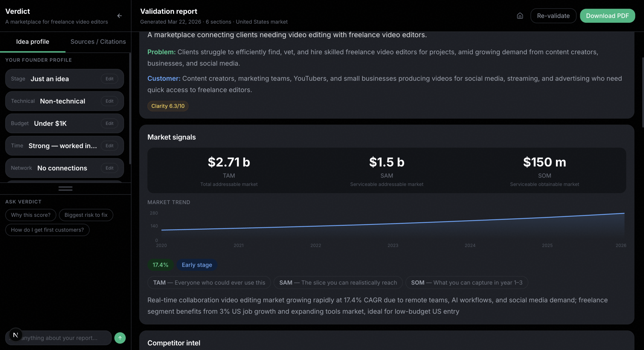Edit the Network No connections field
Screen dimensions: 644x350
tap(109, 168)
